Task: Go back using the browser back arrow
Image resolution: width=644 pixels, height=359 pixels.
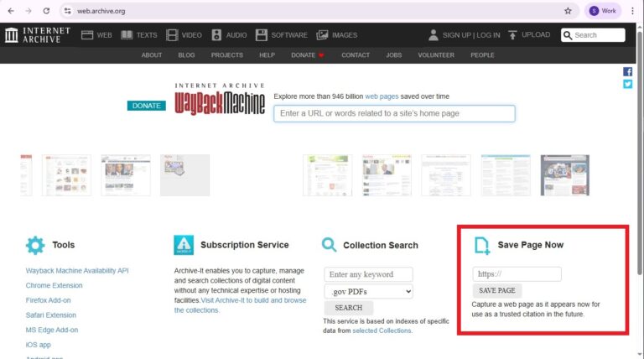Action: (11, 11)
